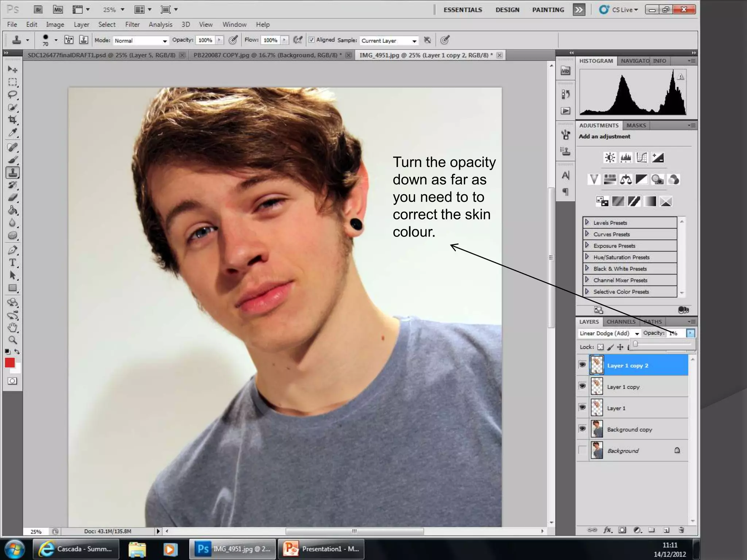Open the Sample dropdown

389,40
